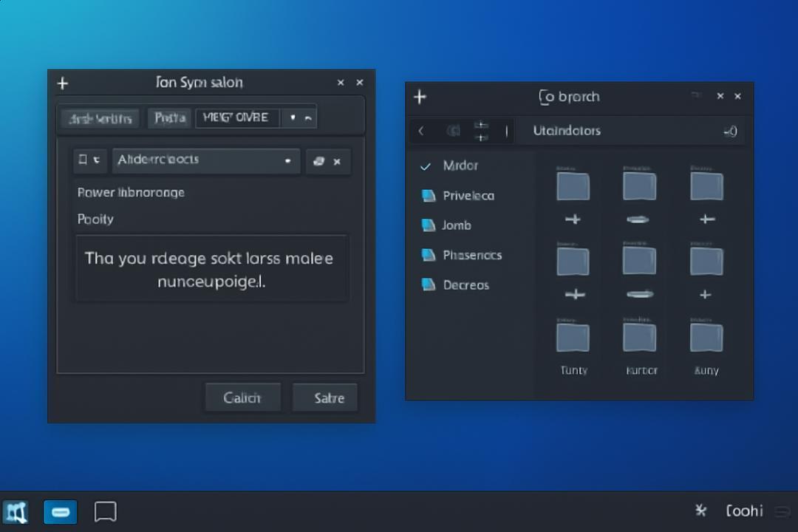Screen dimensions: 798x532
Task: Toggle the small square checkbox control
Action: (83, 160)
